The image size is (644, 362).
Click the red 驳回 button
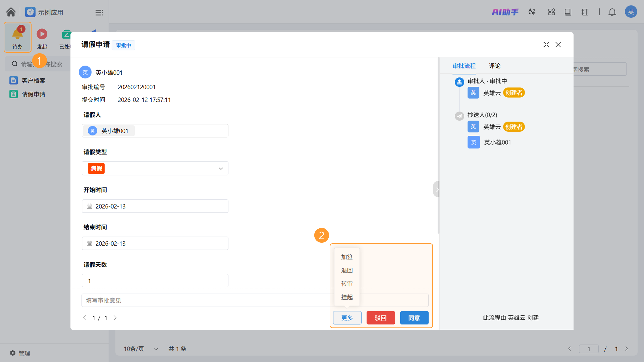381,318
